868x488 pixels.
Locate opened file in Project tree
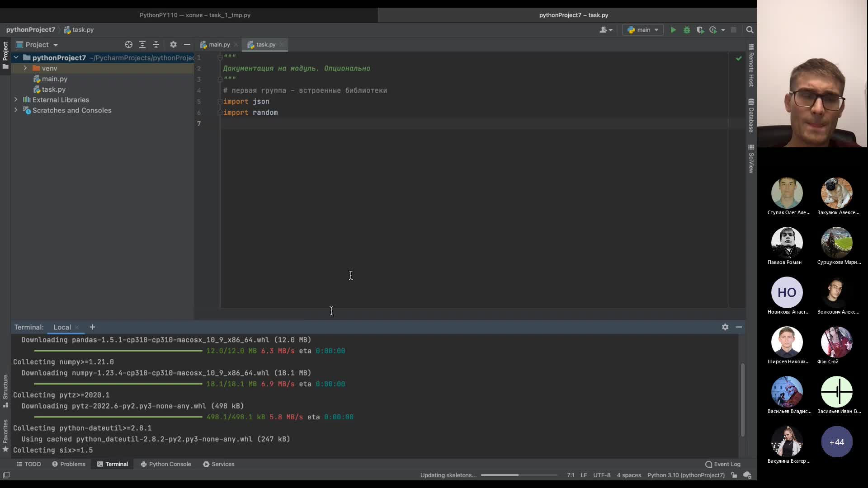(129, 45)
